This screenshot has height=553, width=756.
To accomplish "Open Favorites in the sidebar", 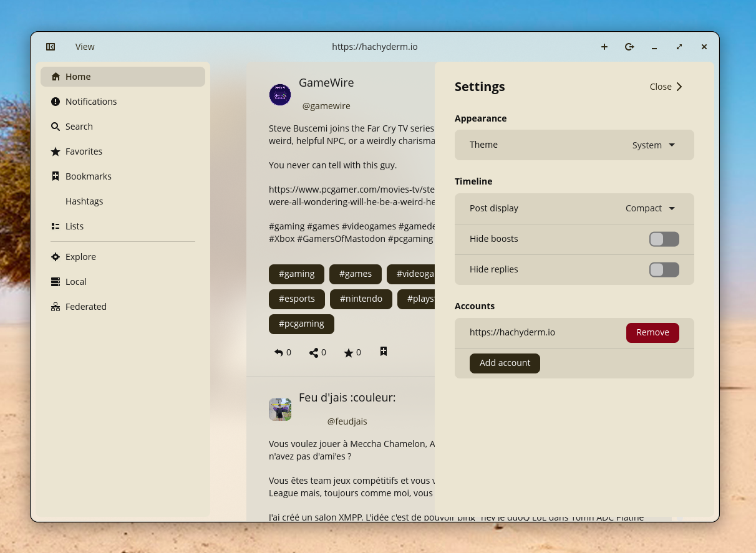I will click(123, 151).
